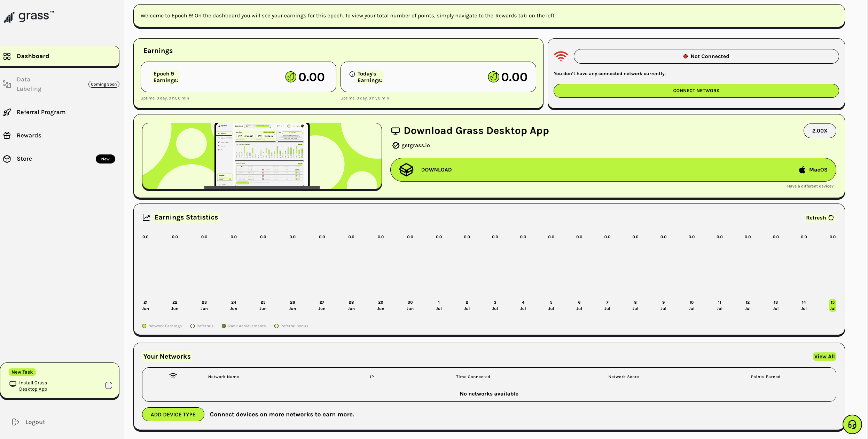The image size is (868, 439).
Task: Open the support headset chat button
Action: (852, 424)
